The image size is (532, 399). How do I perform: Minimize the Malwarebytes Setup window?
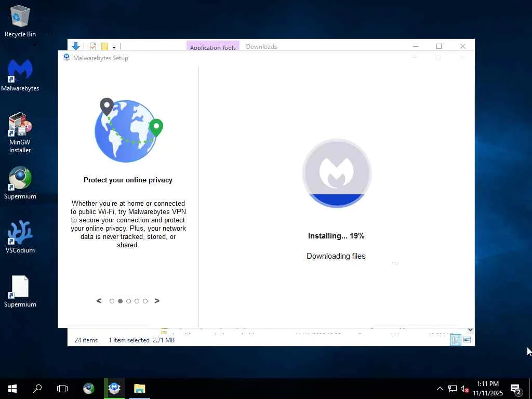(414, 58)
